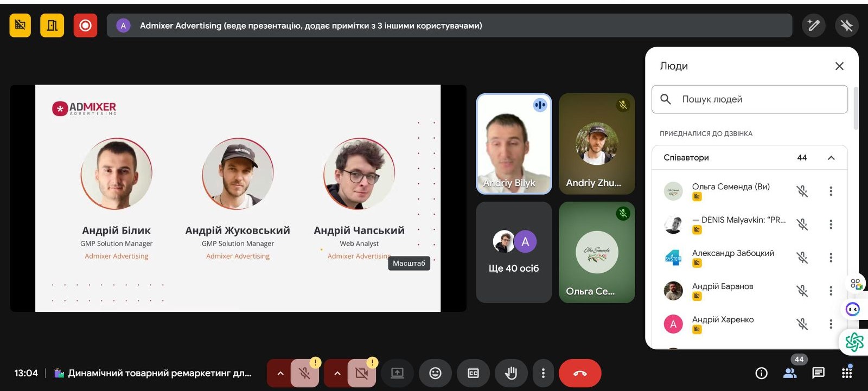Present your screen now

pos(397,373)
